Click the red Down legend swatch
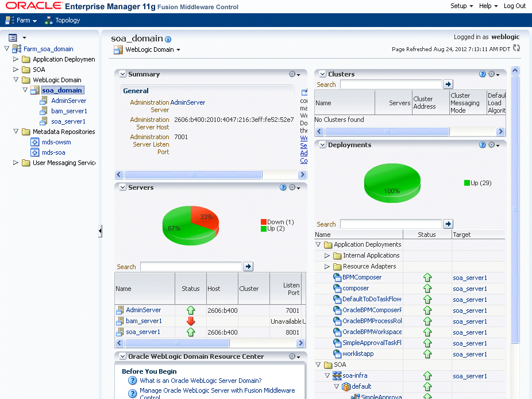 (x=264, y=222)
